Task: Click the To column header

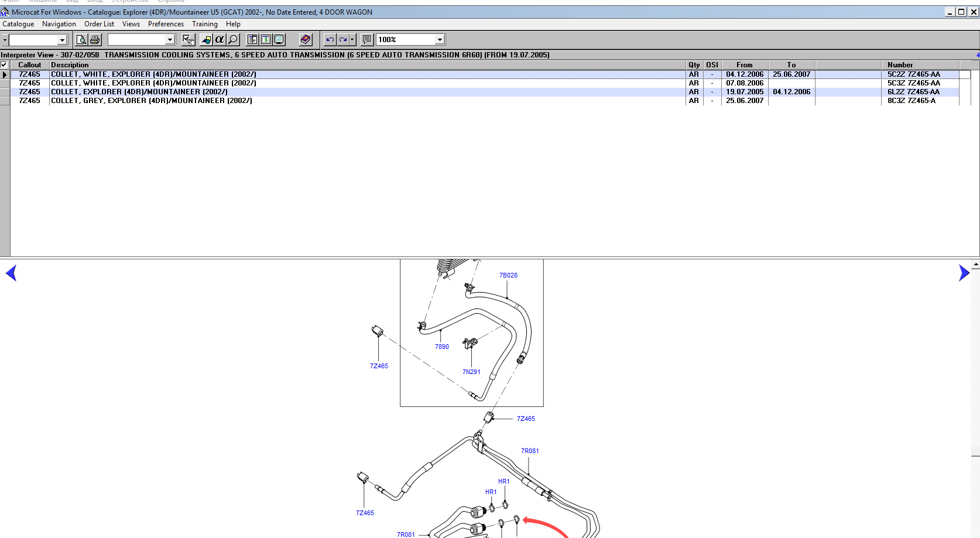Action: tap(791, 65)
